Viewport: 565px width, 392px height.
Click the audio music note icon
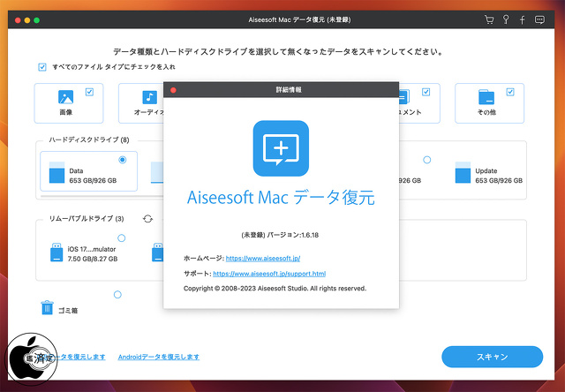[149, 97]
